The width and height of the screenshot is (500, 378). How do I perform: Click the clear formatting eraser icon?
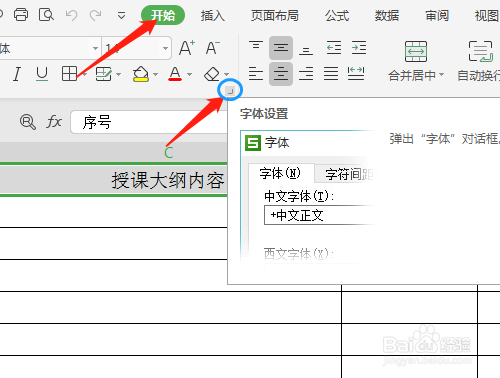point(212,74)
